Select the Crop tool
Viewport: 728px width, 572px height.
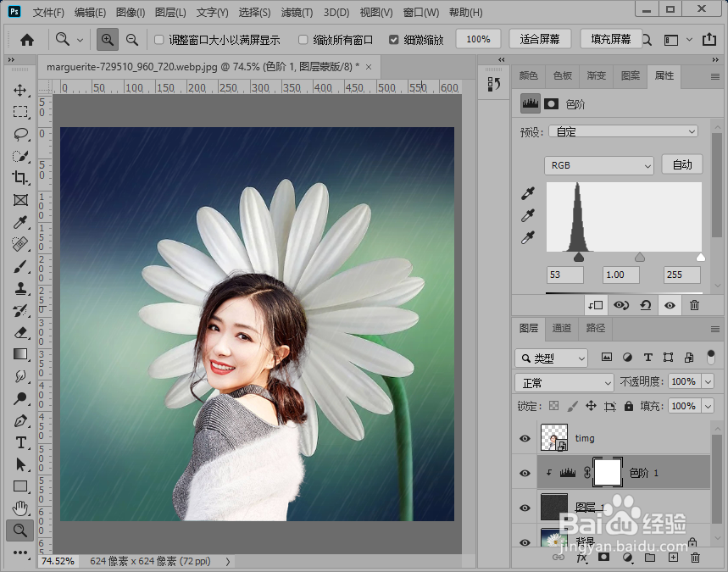pos(19,178)
